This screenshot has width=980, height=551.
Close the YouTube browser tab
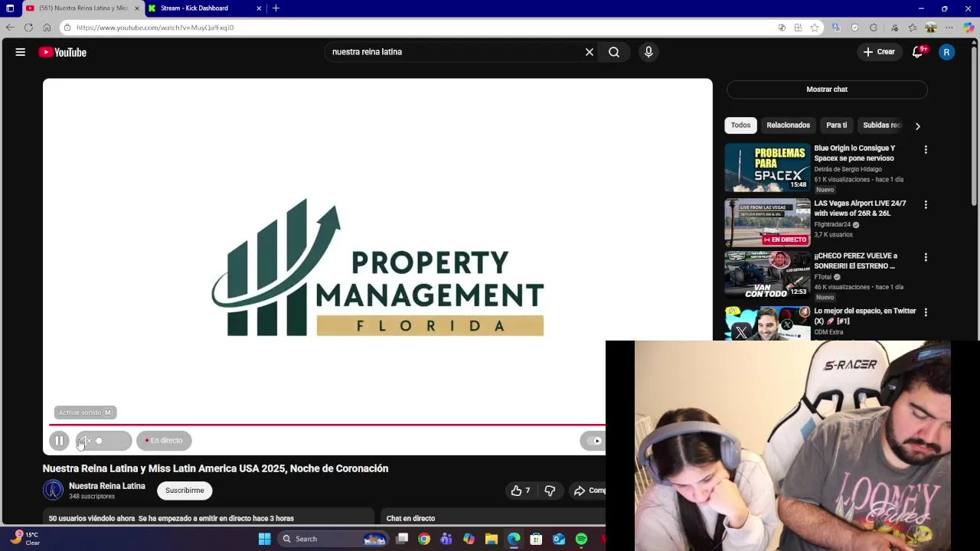137,8
